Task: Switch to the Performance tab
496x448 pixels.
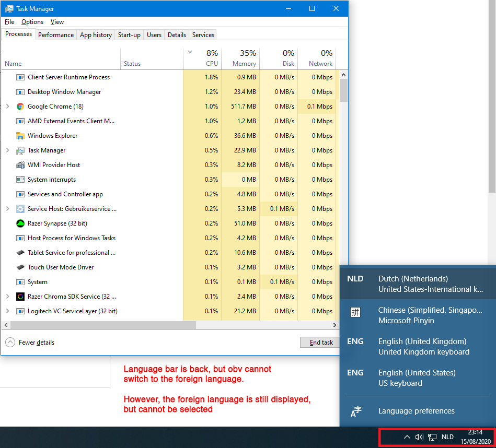Action: click(x=56, y=35)
